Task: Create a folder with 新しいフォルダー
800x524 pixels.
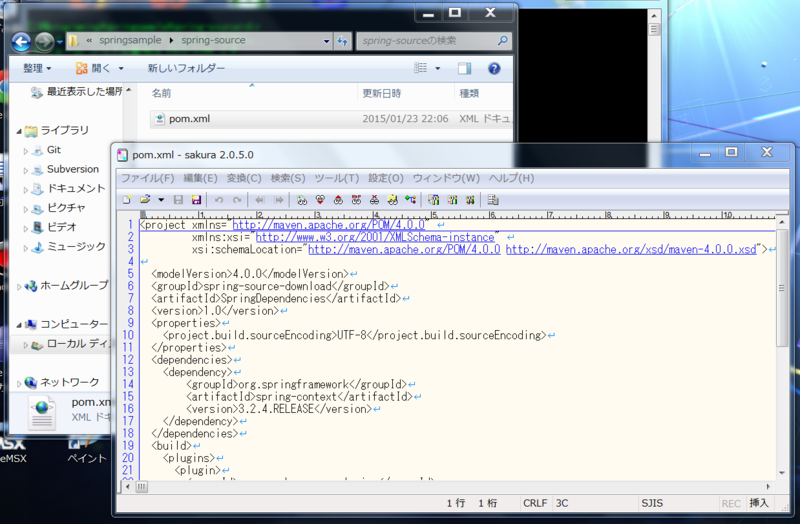Action: coord(186,68)
